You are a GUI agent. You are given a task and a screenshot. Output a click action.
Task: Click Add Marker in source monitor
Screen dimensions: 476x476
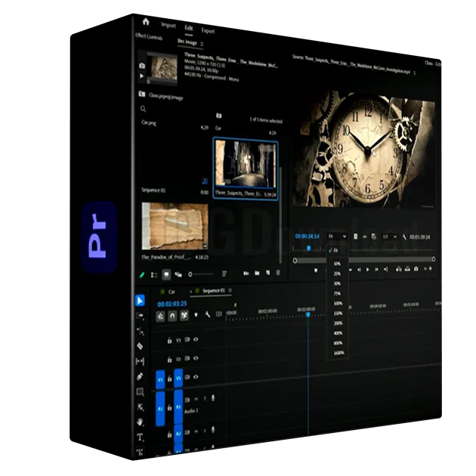(x=316, y=270)
